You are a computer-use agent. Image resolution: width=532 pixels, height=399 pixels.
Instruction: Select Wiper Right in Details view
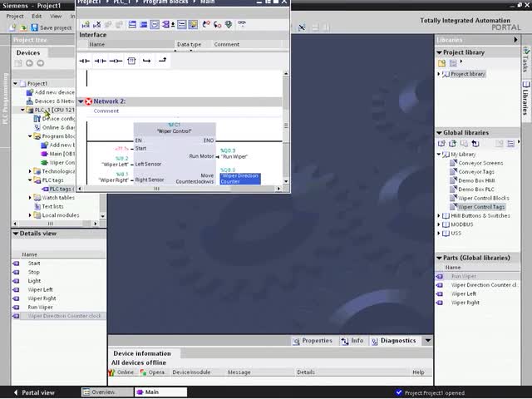[x=42, y=298]
